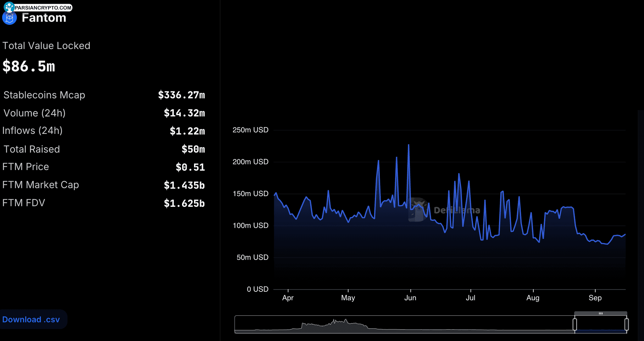Click the Fantom title text
This screenshot has width=644, height=341.
click(x=44, y=18)
